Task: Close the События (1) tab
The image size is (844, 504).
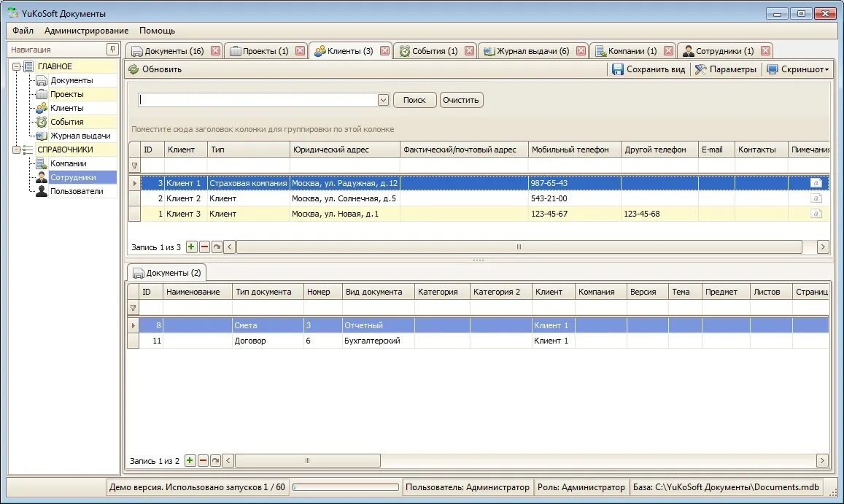Action: pyautogui.click(x=469, y=51)
